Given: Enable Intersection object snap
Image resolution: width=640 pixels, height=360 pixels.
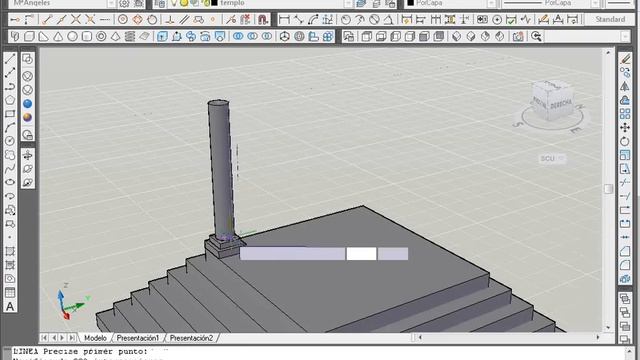Looking at the screenshot, I should pyautogui.click(x=76, y=19).
